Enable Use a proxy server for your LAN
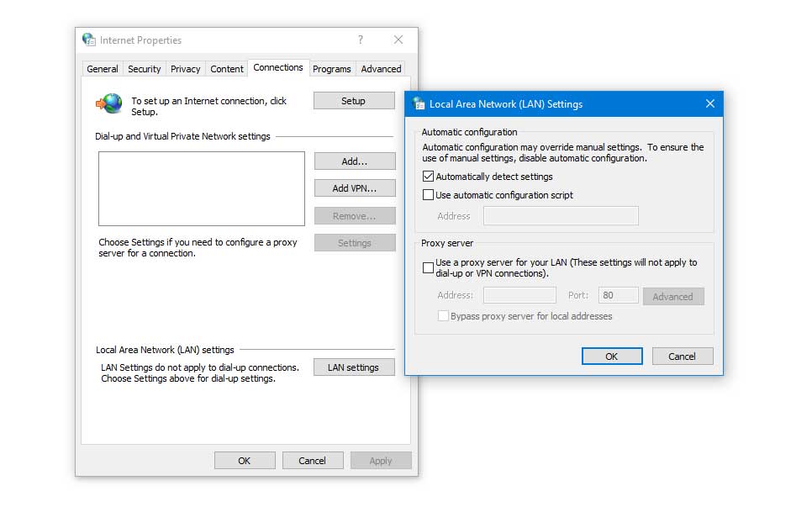The width and height of the screenshot is (812, 507). coord(428,267)
